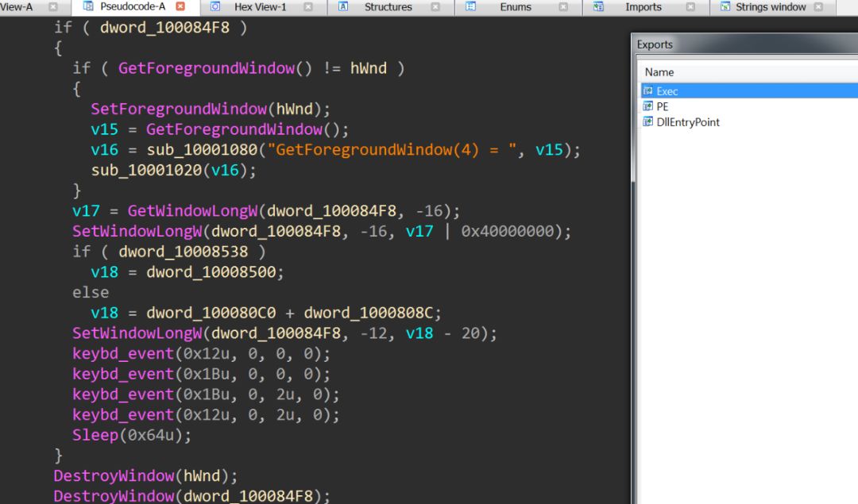The width and height of the screenshot is (858, 504).
Task: Switch to the Hex View-1 tab
Action: (260, 7)
